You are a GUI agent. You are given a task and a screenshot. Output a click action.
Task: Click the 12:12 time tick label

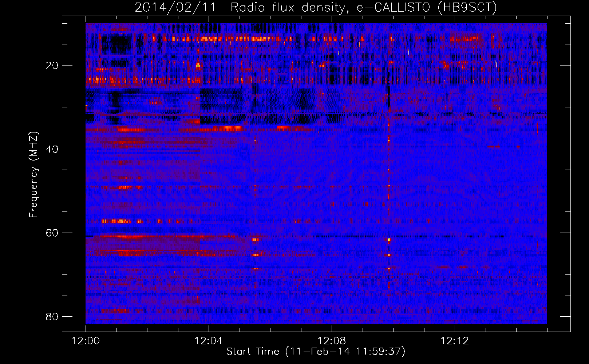[x=455, y=341]
